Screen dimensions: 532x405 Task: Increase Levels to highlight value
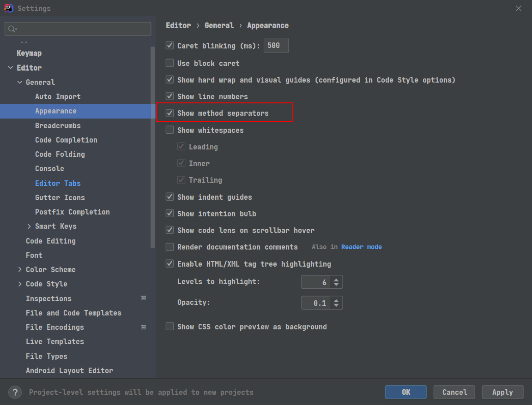point(336,280)
